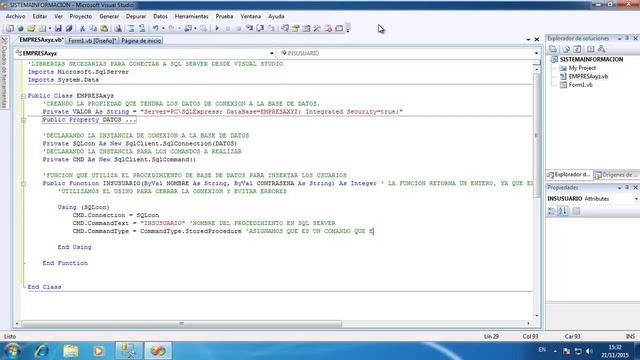Click the Solution Explorer toolbar icon
This screenshot has width=640, height=360.
tap(285, 29)
